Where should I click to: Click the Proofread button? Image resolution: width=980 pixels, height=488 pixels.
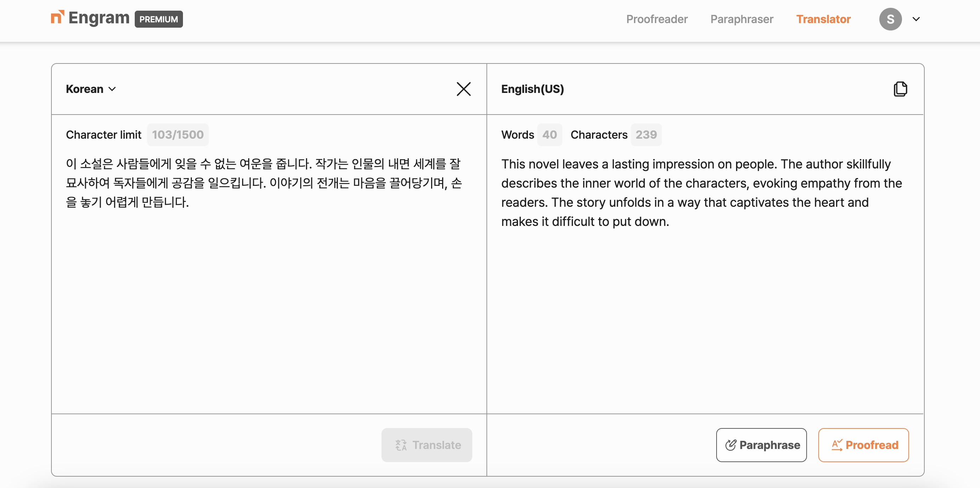click(x=863, y=445)
